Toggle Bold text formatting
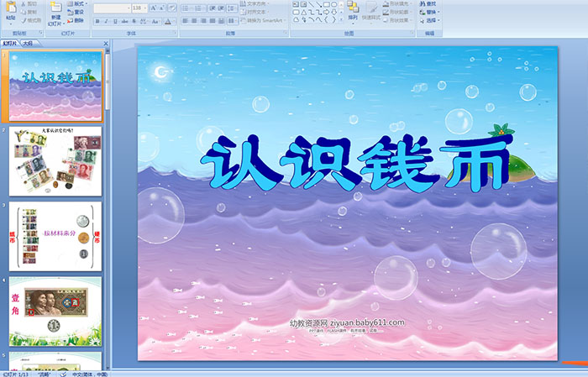 [x=97, y=20]
